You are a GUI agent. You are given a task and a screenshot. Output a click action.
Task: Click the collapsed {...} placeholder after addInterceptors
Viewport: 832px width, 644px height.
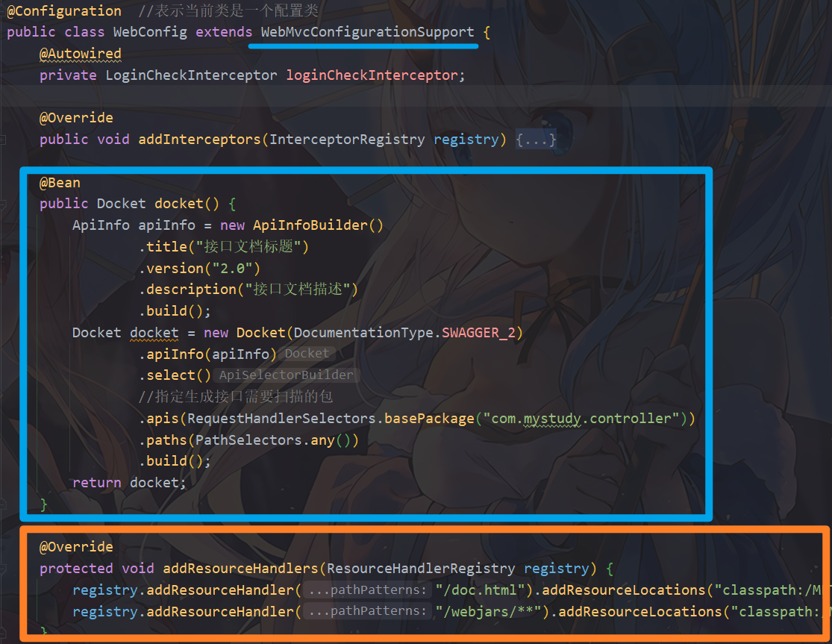click(536, 140)
